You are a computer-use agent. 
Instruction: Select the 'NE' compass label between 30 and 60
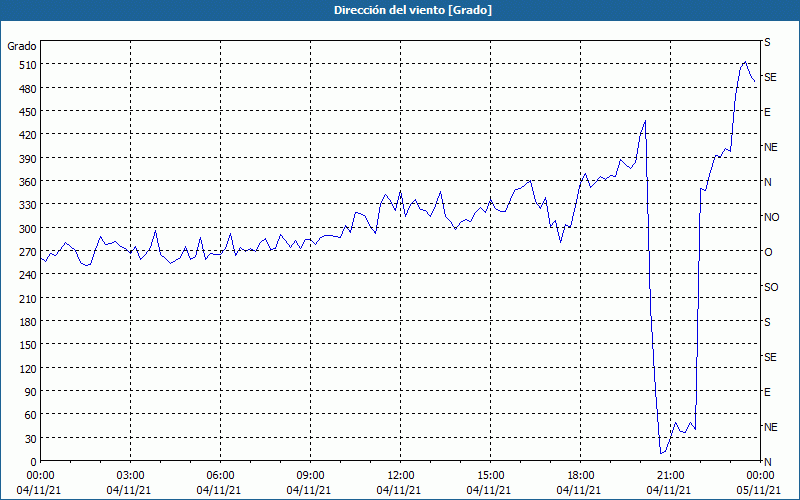tap(771, 427)
